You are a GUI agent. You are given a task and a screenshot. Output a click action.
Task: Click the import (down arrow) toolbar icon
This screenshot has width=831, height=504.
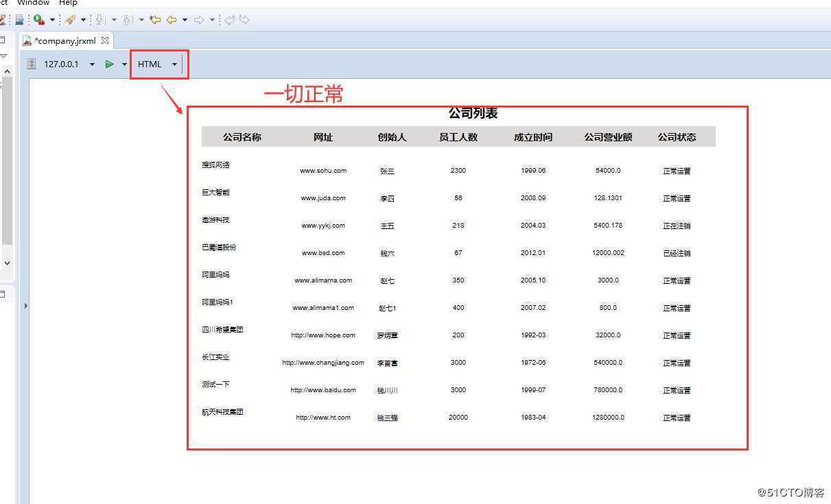100,20
